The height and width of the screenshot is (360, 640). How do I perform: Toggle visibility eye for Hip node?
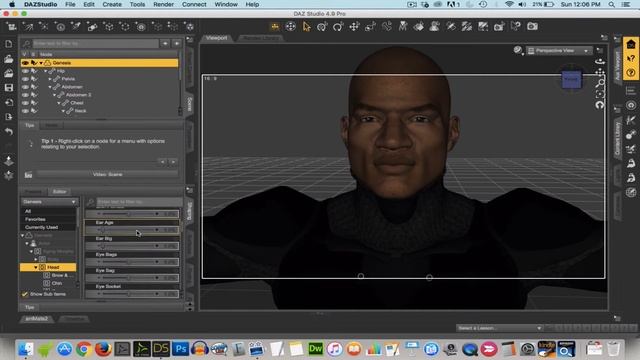point(25,71)
